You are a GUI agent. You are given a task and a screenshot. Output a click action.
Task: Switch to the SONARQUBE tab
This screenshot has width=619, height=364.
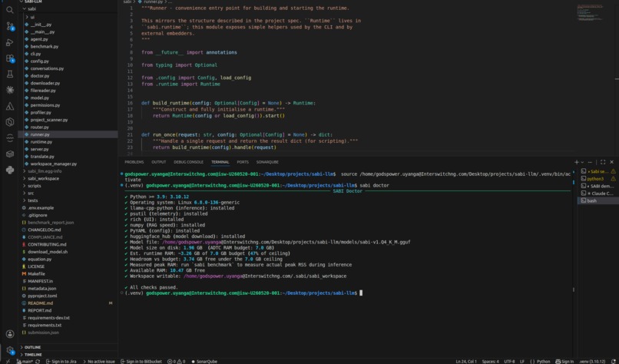point(267,162)
